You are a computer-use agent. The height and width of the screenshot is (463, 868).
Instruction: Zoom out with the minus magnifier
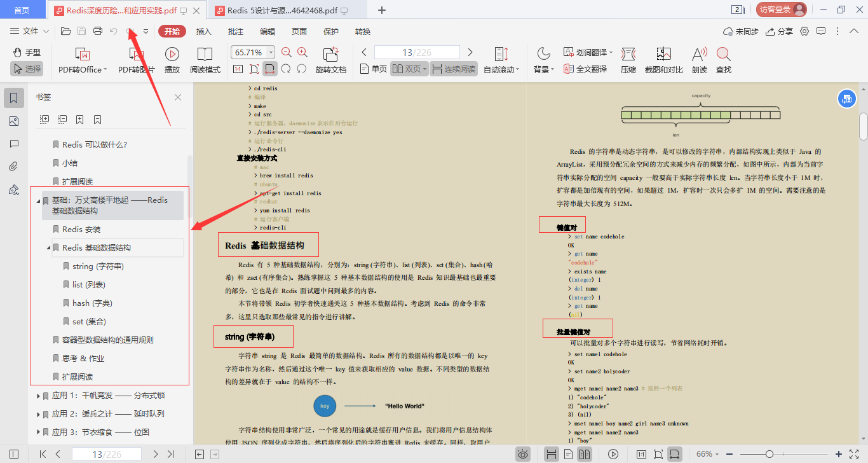287,53
